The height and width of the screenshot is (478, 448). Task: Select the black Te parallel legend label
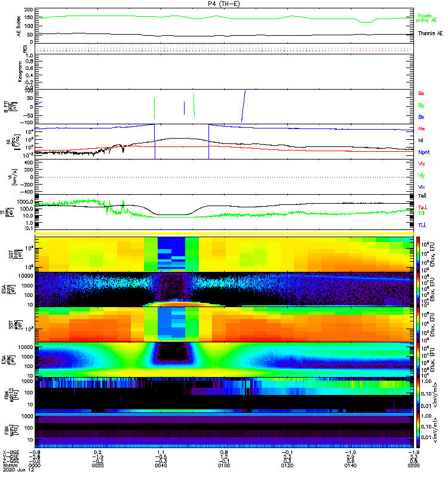[422, 196]
